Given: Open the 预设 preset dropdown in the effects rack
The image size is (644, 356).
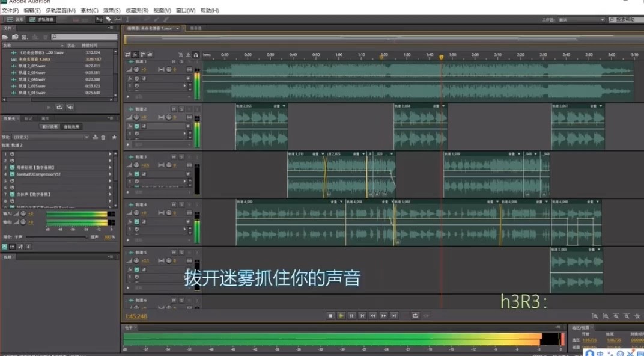Looking at the screenshot, I should [87, 137].
